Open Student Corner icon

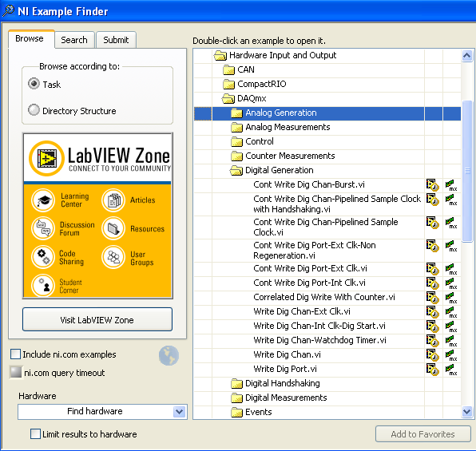[x=43, y=285]
